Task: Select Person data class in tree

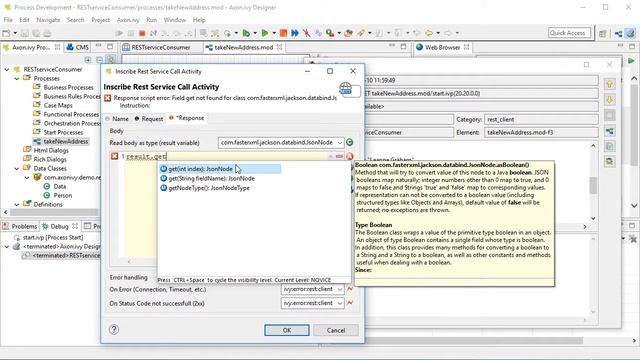Action: [62, 196]
